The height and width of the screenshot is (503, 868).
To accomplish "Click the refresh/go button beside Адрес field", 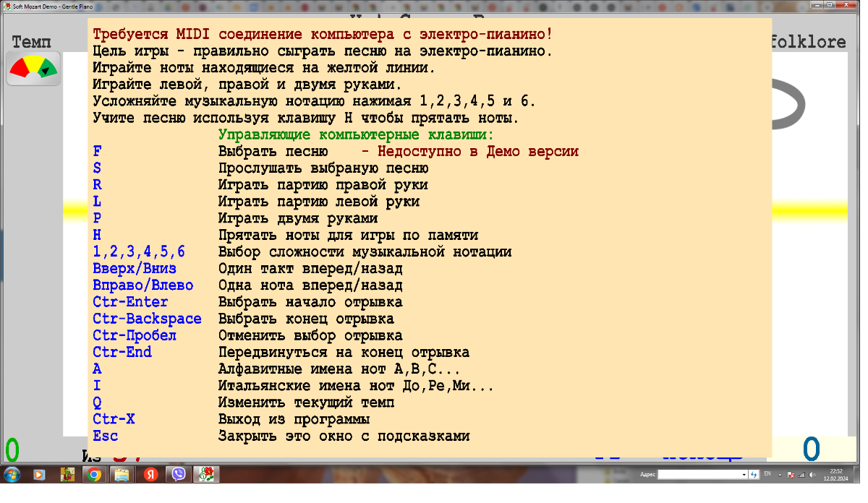I will (x=754, y=475).
